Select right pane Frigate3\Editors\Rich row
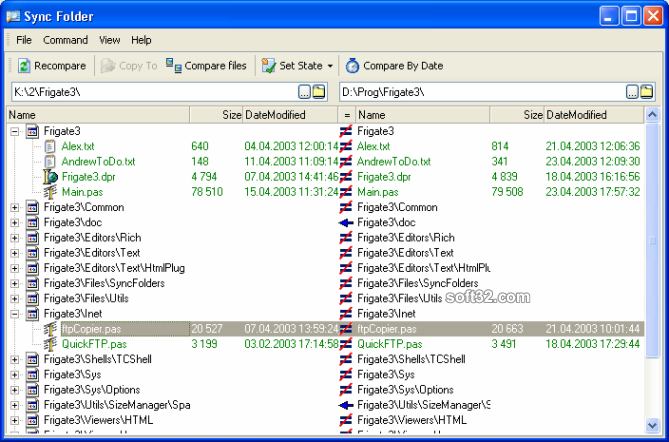 pos(406,238)
